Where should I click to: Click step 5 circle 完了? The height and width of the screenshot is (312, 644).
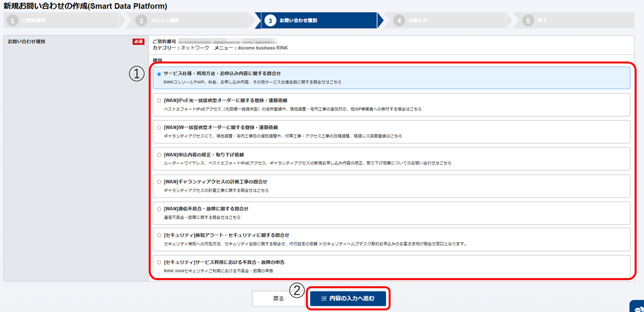pyautogui.click(x=528, y=21)
